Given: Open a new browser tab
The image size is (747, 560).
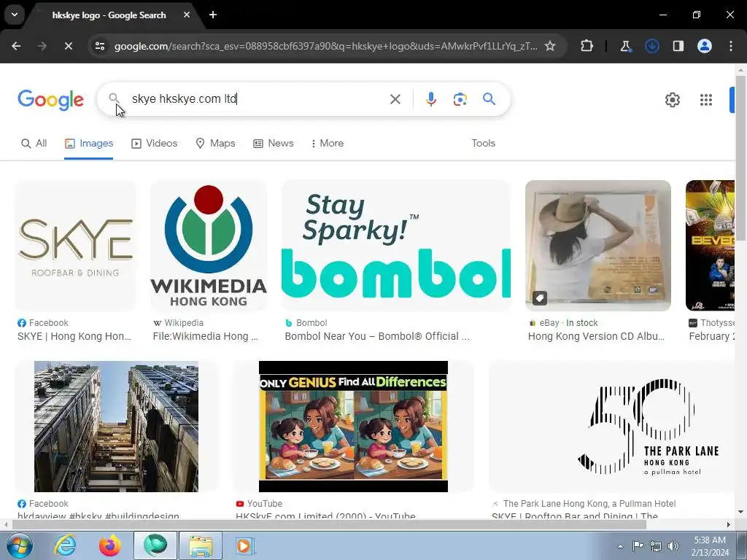Looking at the screenshot, I should [x=213, y=15].
